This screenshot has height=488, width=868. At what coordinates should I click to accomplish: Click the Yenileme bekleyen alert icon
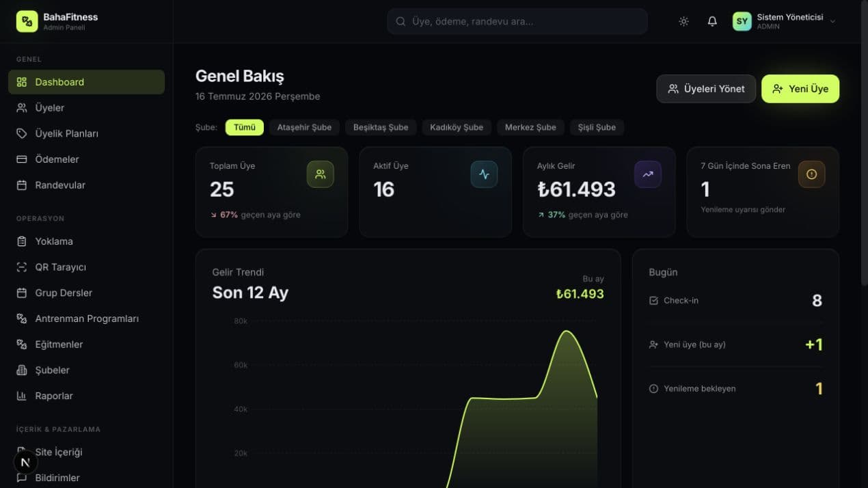coord(653,388)
